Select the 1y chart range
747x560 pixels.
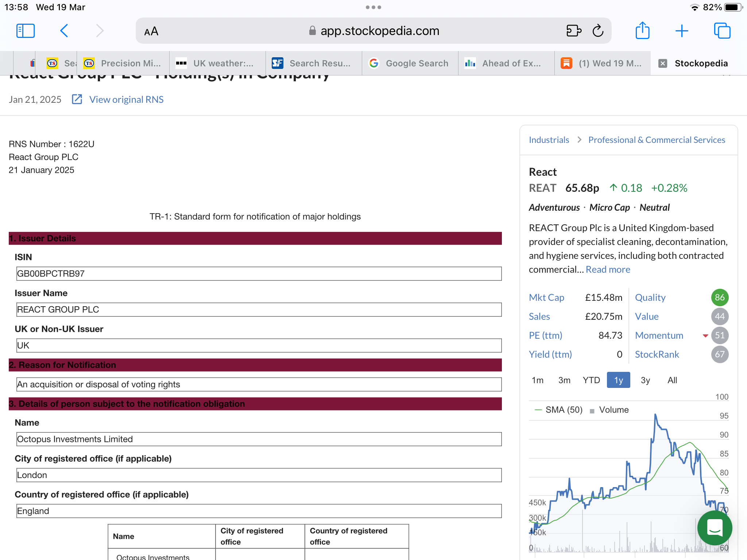coord(618,380)
